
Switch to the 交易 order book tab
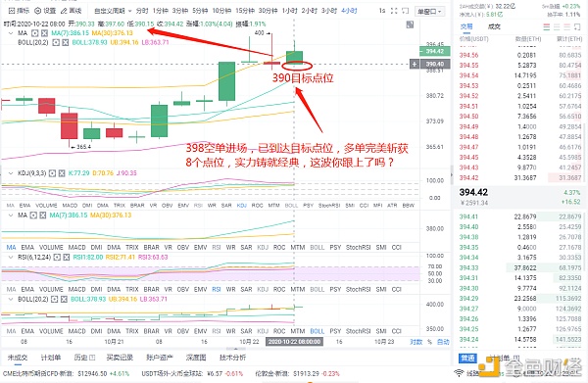[466, 26]
